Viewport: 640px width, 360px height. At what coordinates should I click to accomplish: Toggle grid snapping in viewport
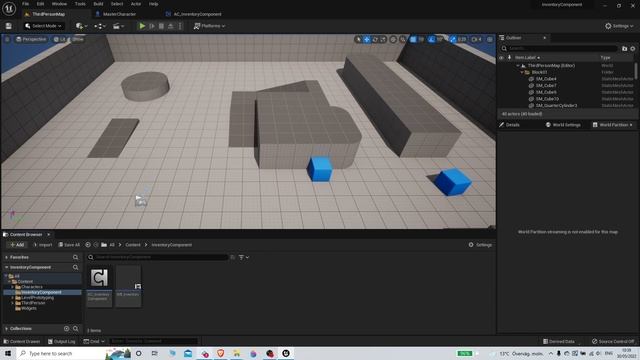click(x=413, y=39)
